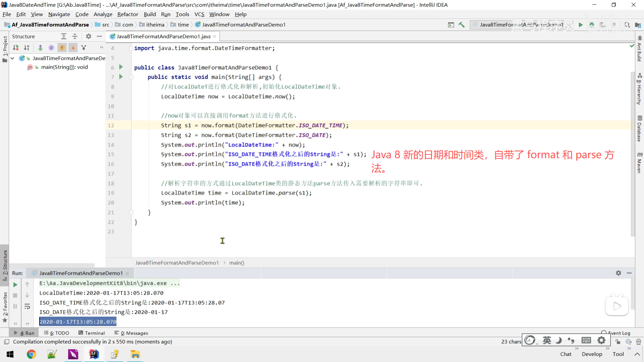The height and width of the screenshot is (362, 644).
Task: Click Sort by Visibility icon in Structure
Action: (16, 48)
